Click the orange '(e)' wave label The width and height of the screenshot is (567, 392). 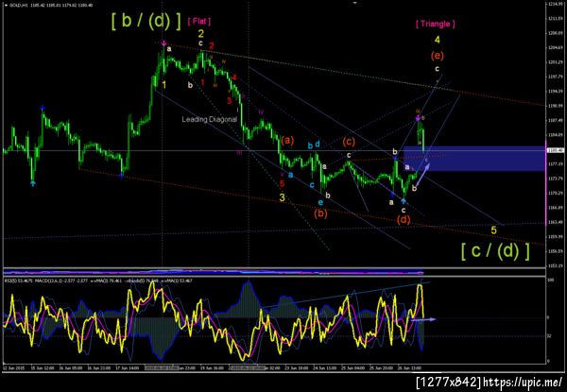(437, 56)
